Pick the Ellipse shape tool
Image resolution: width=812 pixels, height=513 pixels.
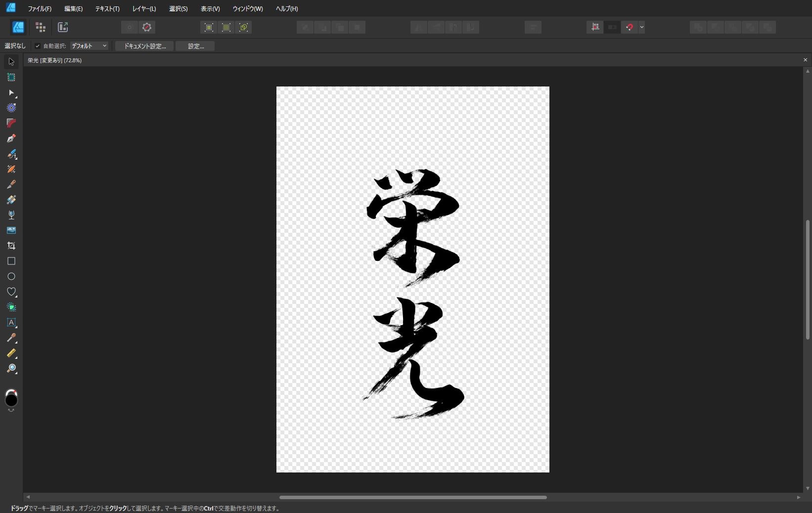[x=11, y=276]
